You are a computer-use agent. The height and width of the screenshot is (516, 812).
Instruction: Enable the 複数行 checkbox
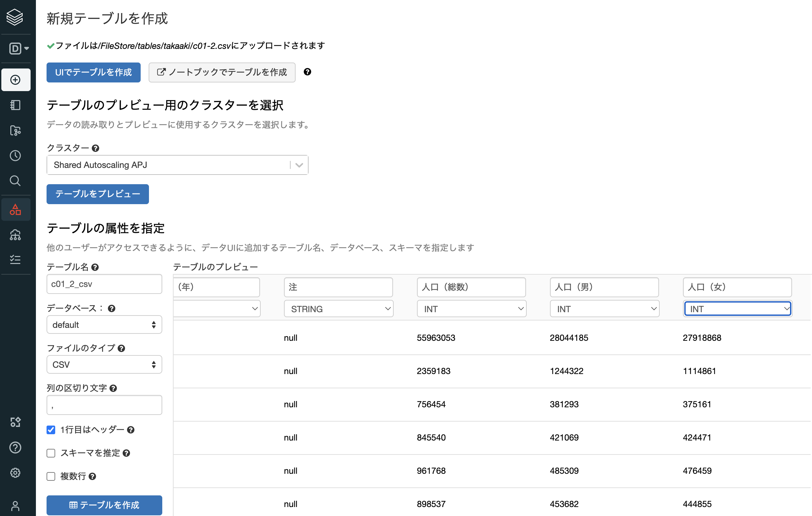51,476
